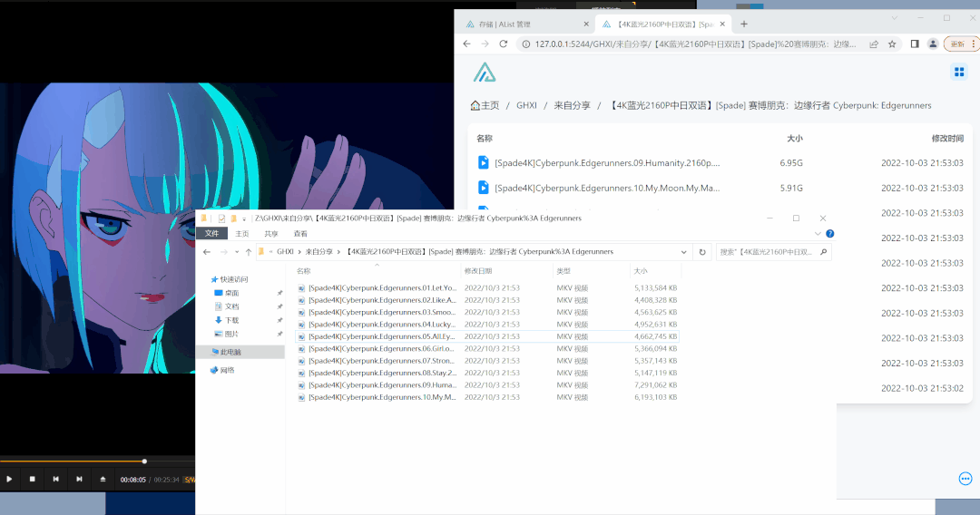View site information icon in address bar

point(526,44)
